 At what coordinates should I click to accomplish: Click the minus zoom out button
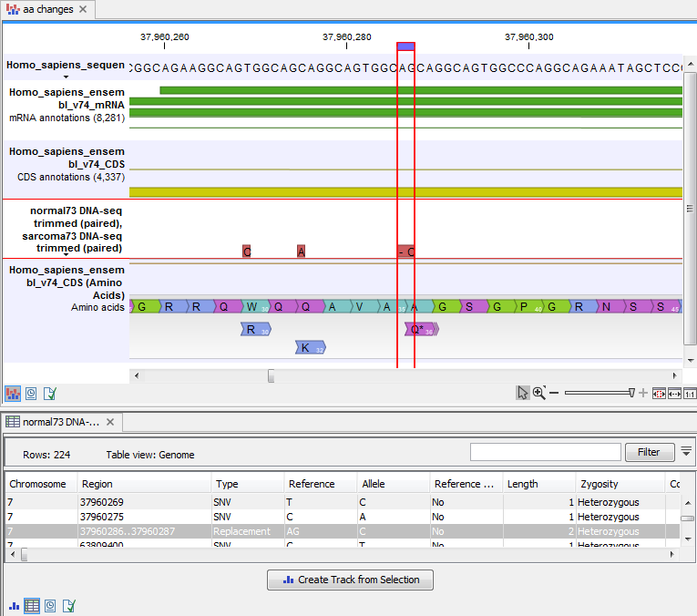(x=554, y=393)
